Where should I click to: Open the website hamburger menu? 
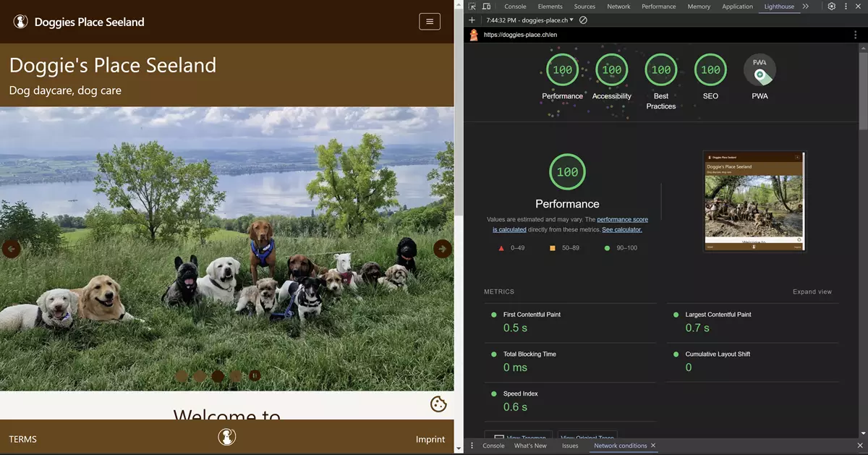coord(430,22)
